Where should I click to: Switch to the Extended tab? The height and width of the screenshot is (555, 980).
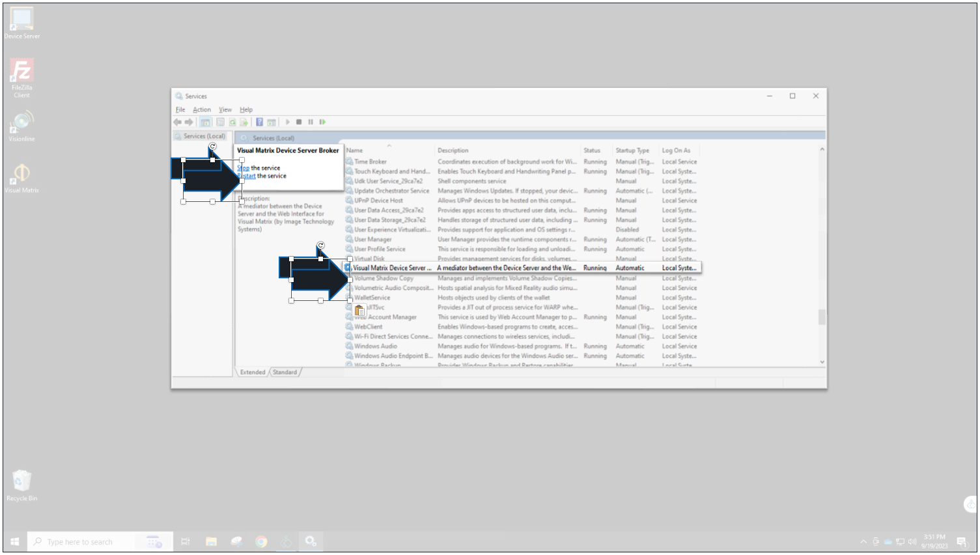tap(253, 373)
